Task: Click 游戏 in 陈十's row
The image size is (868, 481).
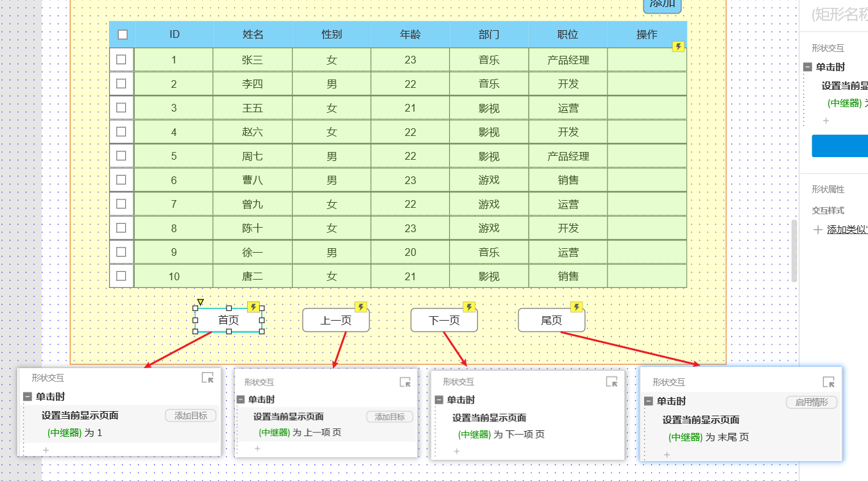Action: coord(489,228)
